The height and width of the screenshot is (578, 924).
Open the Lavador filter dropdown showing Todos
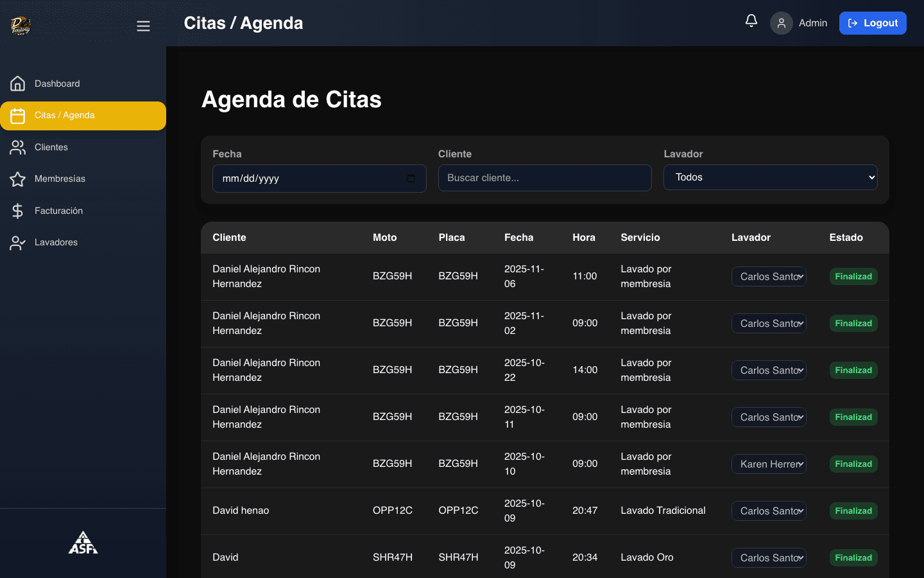(x=771, y=177)
